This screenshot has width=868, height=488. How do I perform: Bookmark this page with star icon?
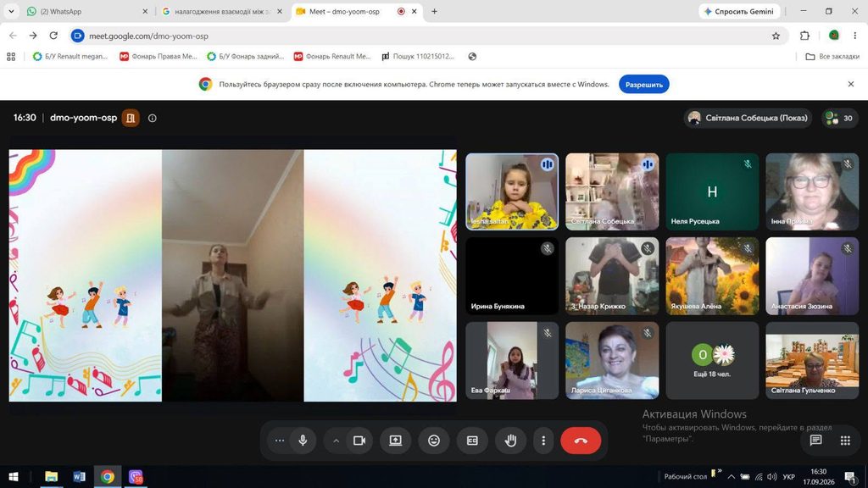(776, 36)
